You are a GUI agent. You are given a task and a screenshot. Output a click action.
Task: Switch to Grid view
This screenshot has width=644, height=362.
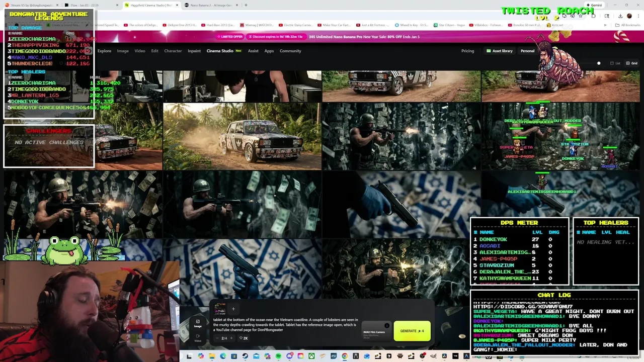[631, 63]
